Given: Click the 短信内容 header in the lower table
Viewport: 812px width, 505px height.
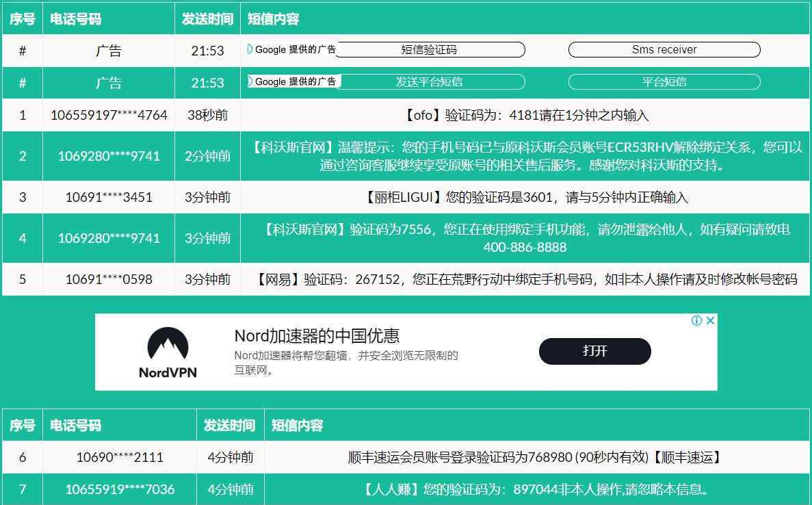Looking at the screenshot, I should pos(298,426).
